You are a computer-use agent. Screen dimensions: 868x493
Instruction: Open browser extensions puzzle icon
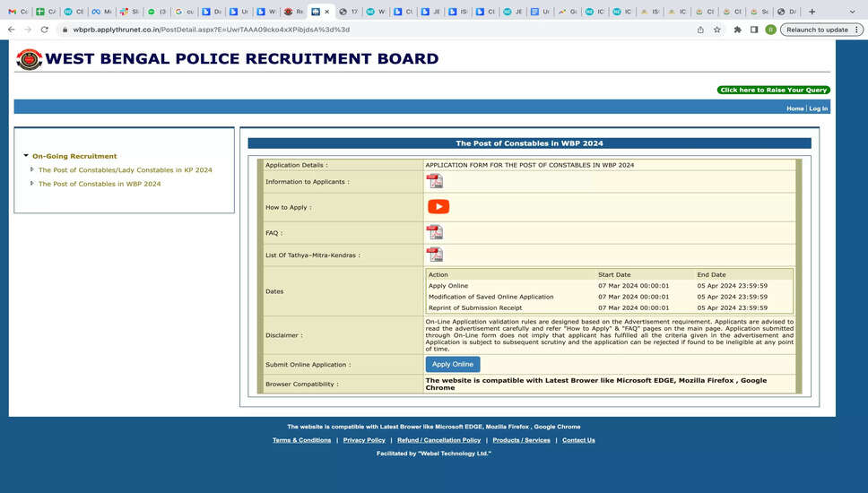click(737, 30)
